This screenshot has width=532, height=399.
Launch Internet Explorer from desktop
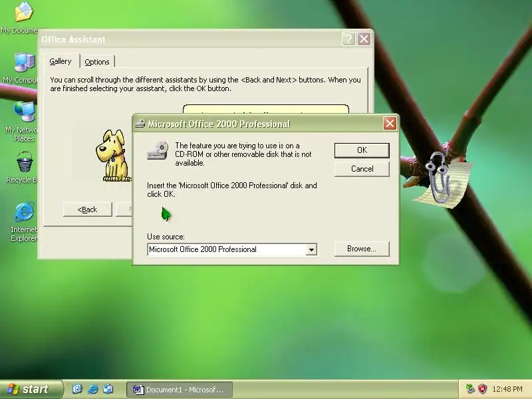pyautogui.click(x=25, y=212)
